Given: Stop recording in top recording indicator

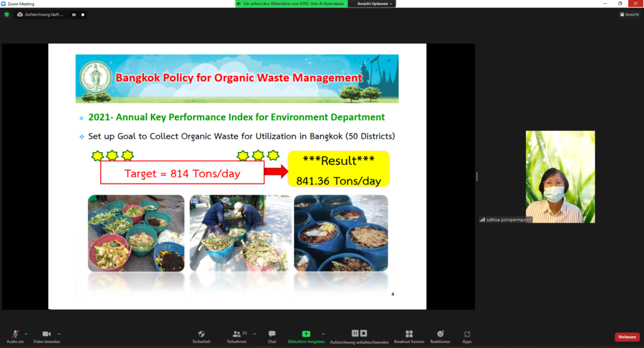Looking at the screenshot, I should 82,14.
